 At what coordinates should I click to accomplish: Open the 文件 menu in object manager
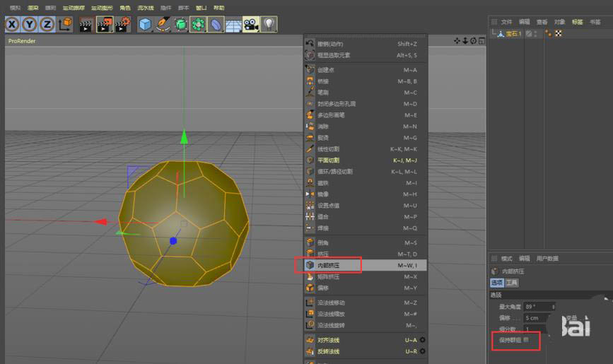click(x=506, y=22)
